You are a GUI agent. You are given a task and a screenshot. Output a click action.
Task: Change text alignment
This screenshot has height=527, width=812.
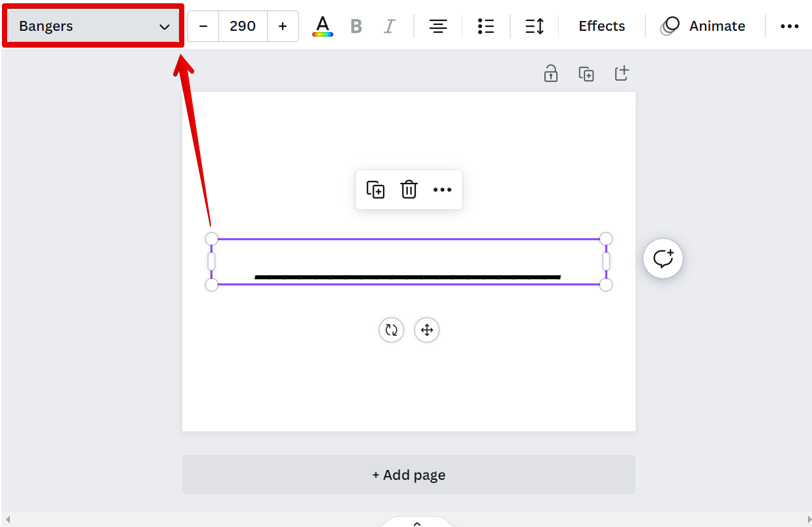(438, 26)
